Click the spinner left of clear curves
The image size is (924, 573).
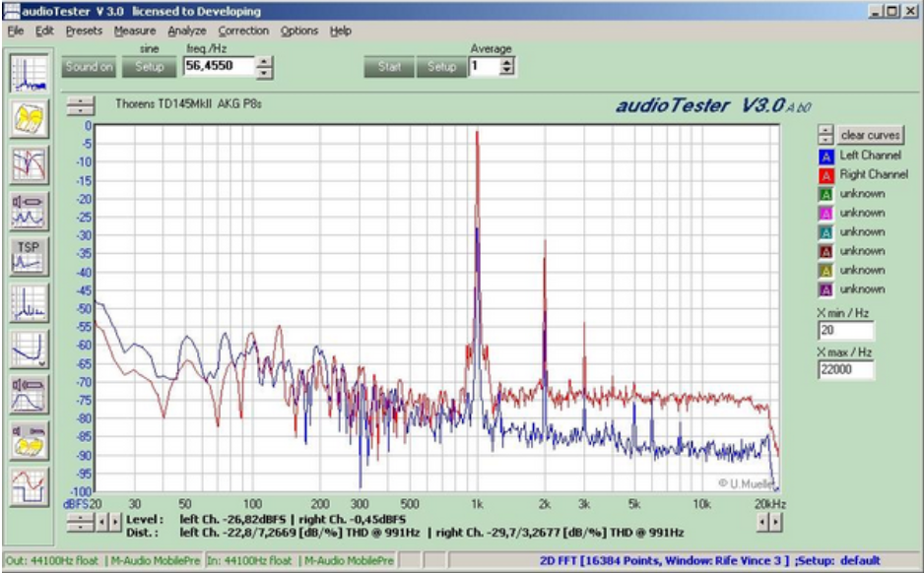tap(825, 135)
